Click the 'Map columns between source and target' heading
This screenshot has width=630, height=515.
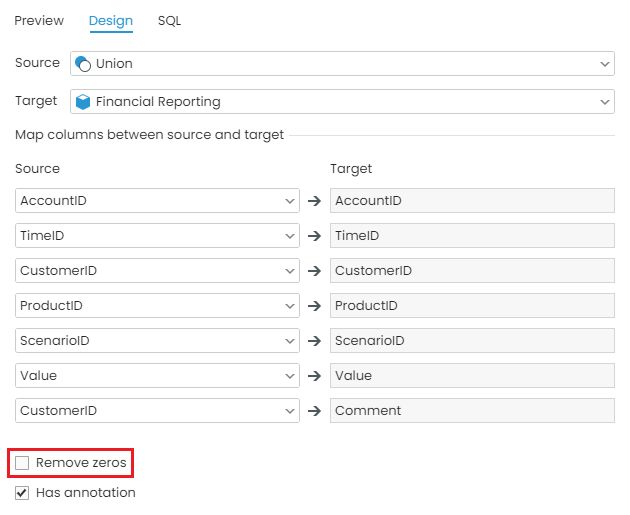(149, 135)
